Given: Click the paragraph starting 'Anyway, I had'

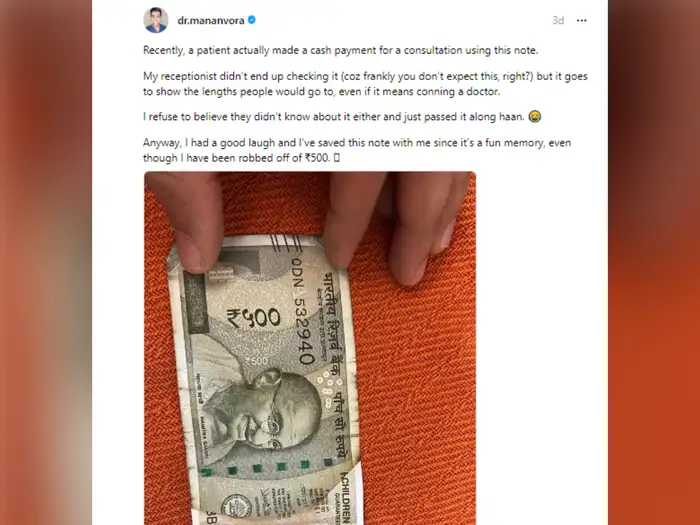Looking at the screenshot, I should coord(357,150).
